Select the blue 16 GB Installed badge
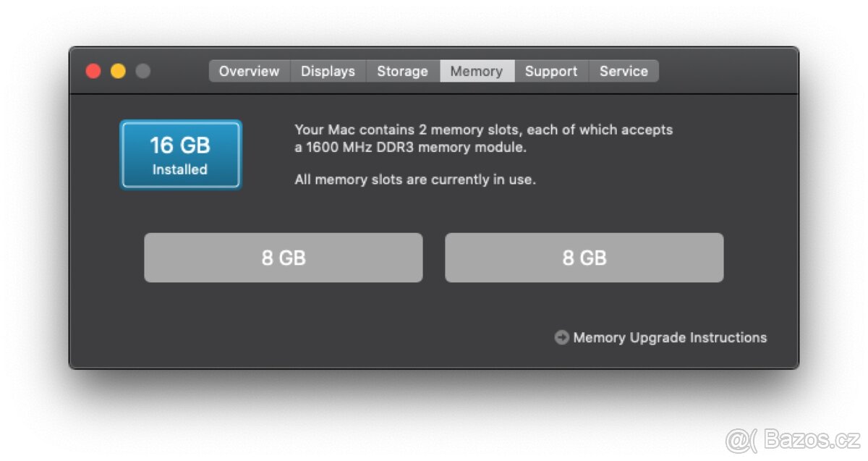The height and width of the screenshot is (461, 868). click(x=180, y=154)
